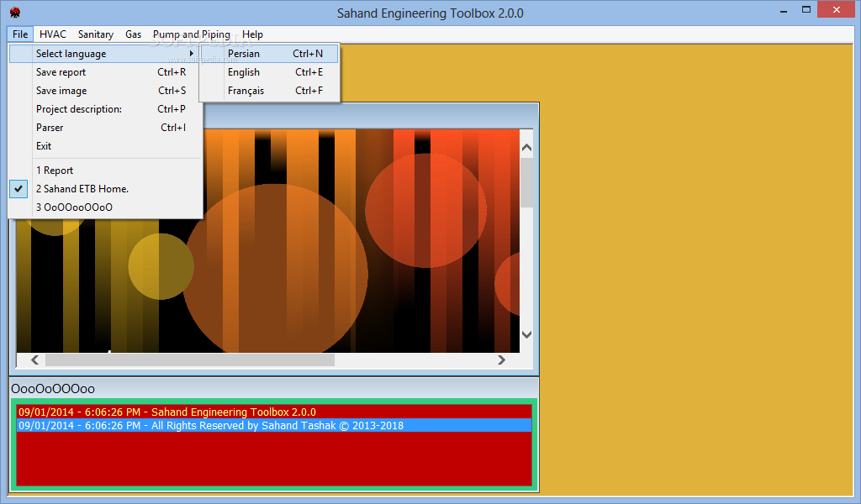
Task: Select the Parser menu entry
Action: (x=104, y=127)
